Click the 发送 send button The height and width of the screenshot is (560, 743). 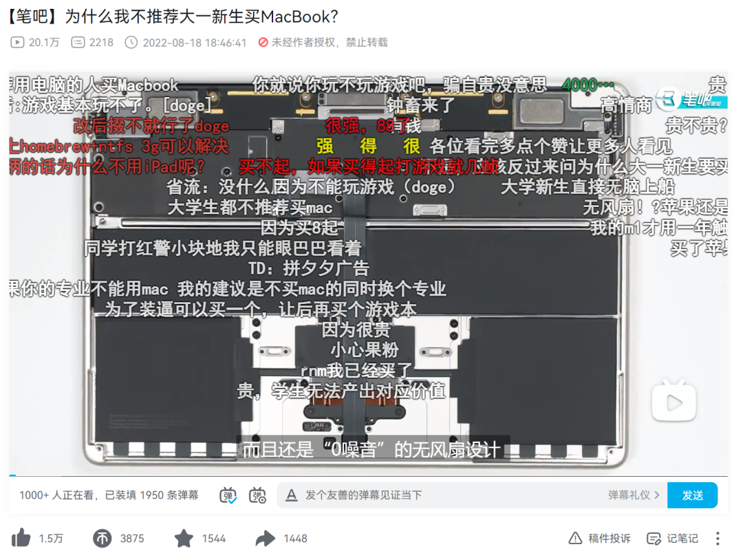tap(692, 495)
